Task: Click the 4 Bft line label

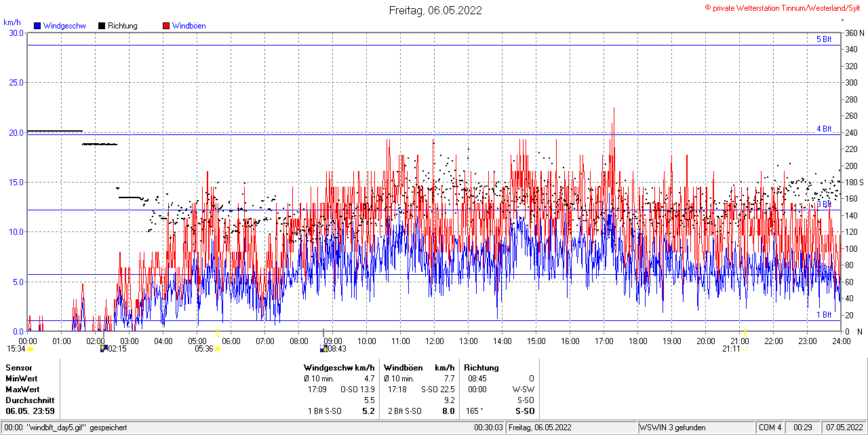Action: point(824,128)
